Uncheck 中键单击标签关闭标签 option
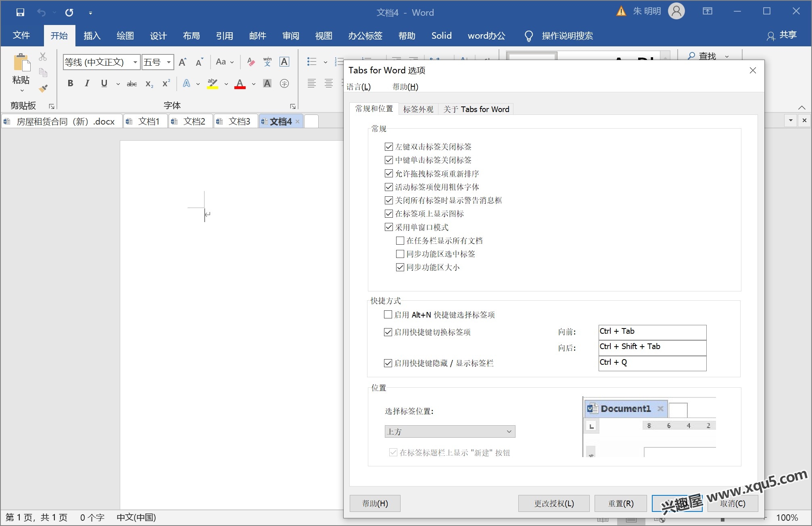This screenshot has height=526, width=812. pos(389,160)
